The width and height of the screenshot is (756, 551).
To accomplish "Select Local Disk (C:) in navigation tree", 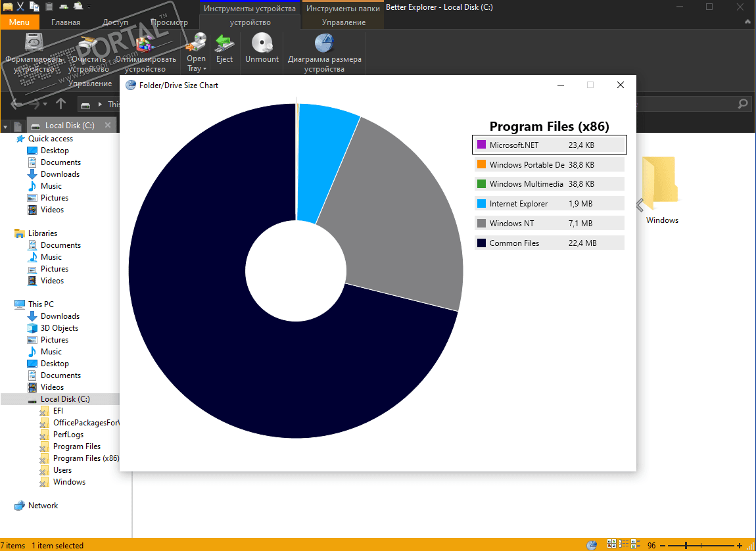I will pyautogui.click(x=65, y=399).
